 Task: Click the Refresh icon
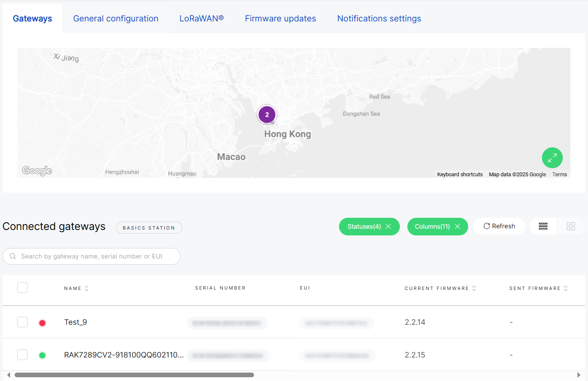(x=486, y=226)
